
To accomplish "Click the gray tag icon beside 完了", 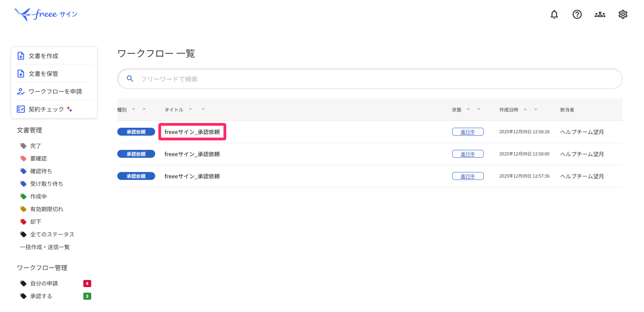I will tap(23, 146).
